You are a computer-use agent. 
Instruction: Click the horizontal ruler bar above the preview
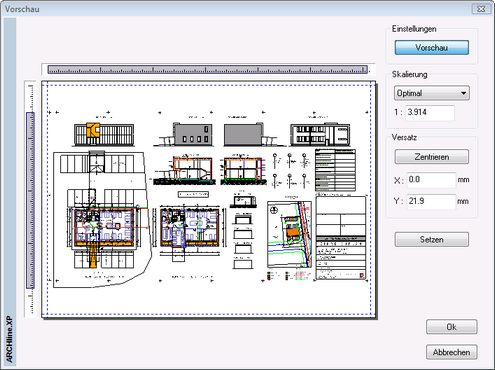pyautogui.click(x=208, y=69)
